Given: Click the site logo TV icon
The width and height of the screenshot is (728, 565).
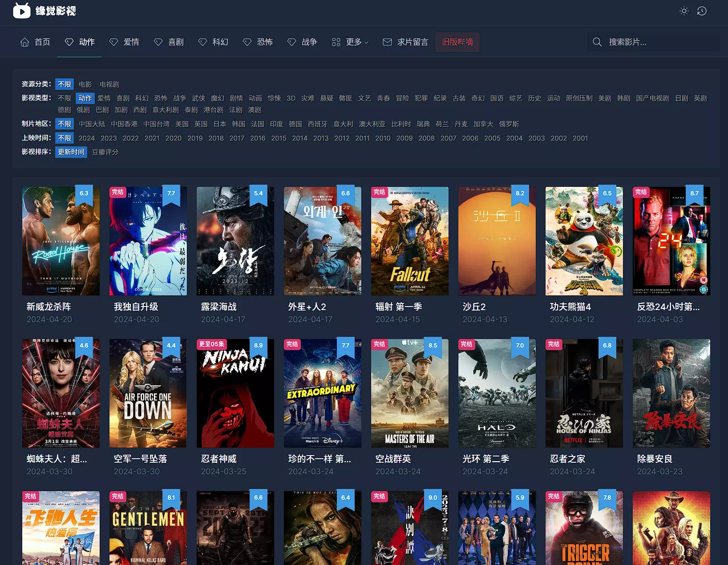Looking at the screenshot, I should point(21,11).
